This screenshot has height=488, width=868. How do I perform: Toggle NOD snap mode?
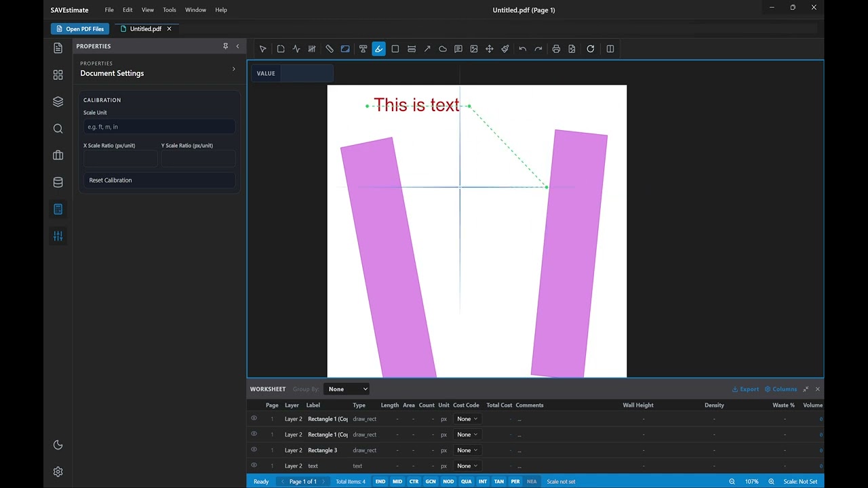coord(448,481)
